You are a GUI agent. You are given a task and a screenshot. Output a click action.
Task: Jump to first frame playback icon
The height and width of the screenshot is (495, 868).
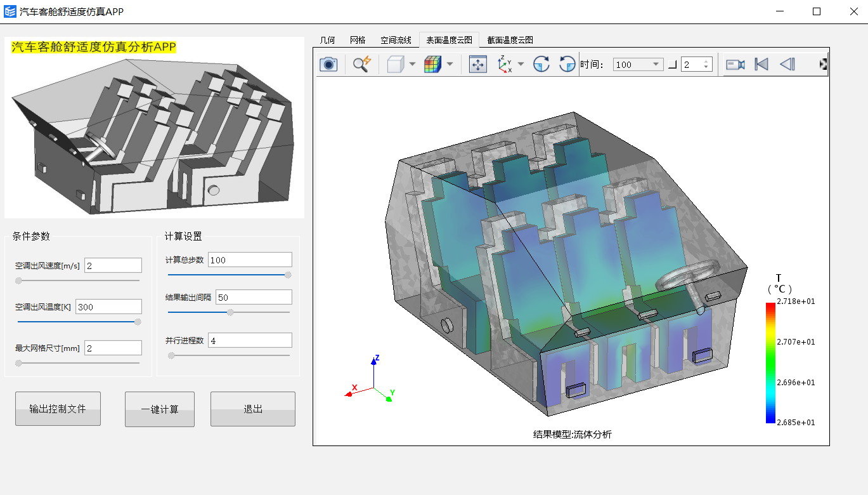click(x=761, y=64)
